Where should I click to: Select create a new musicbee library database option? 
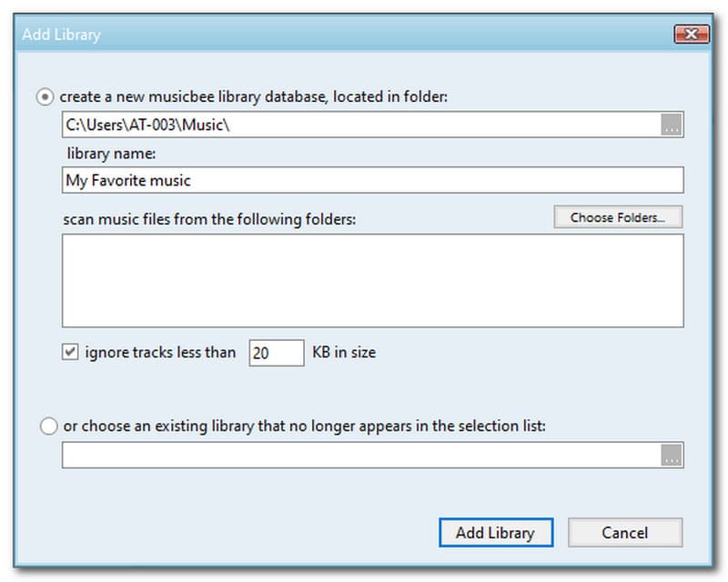[x=45, y=97]
